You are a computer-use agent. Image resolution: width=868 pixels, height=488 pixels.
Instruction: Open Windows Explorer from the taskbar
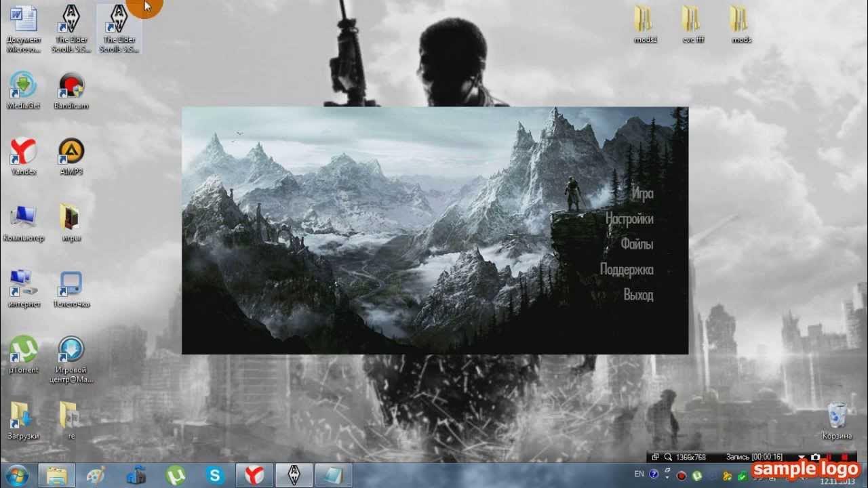56,475
